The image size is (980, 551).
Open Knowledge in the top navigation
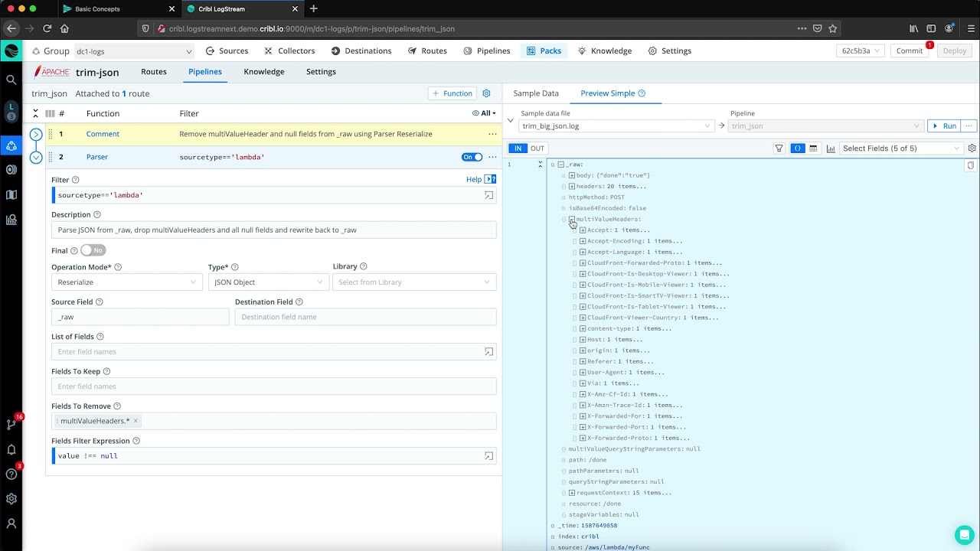pyautogui.click(x=604, y=51)
